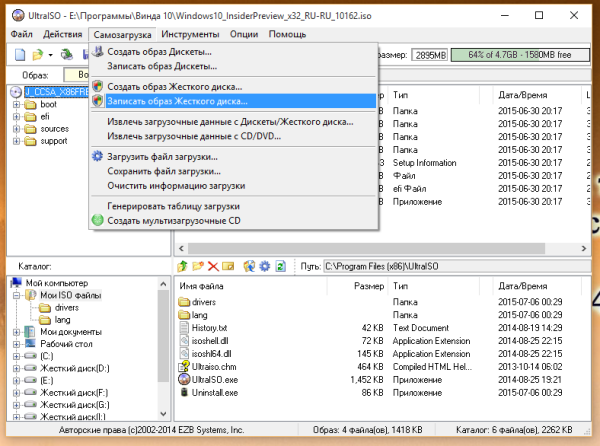
Task: Choose 'Сохранить файл загрузки...' entry
Action: coord(233,171)
